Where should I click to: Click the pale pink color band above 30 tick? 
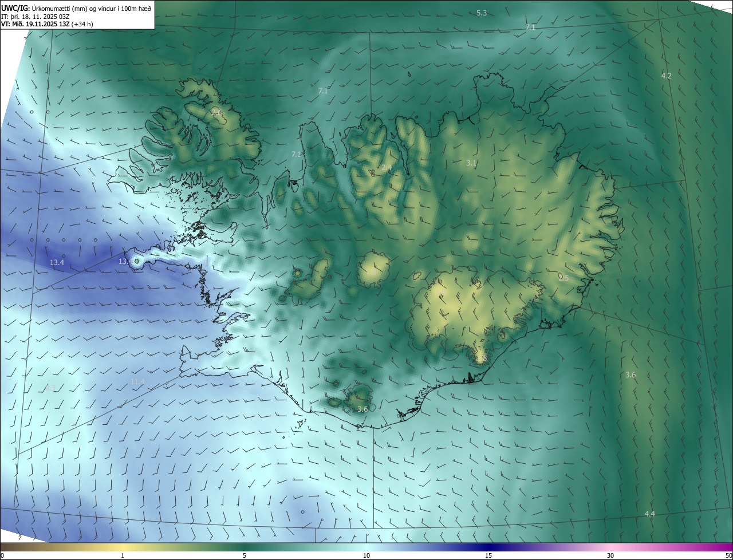[x=610, y=547]
